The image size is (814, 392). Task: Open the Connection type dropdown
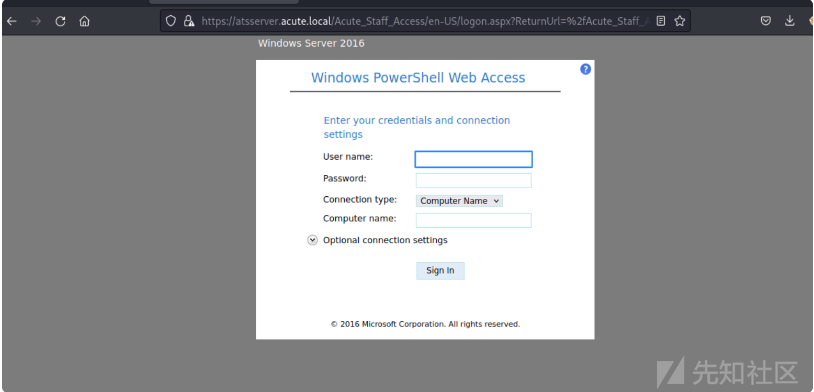459,201
